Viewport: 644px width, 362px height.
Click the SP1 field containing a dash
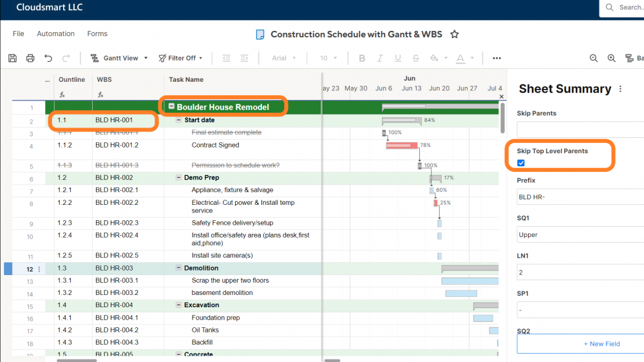pos(580,310)
